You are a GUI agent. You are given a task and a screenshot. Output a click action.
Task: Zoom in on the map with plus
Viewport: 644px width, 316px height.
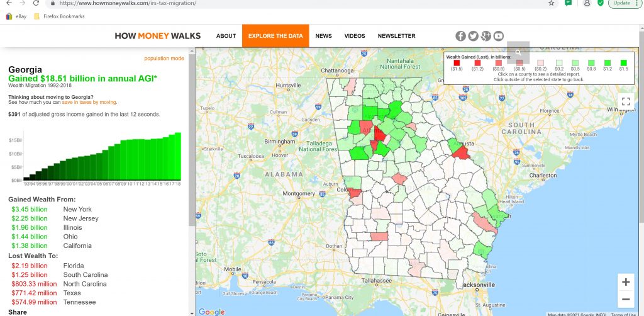tap(626, 282)
